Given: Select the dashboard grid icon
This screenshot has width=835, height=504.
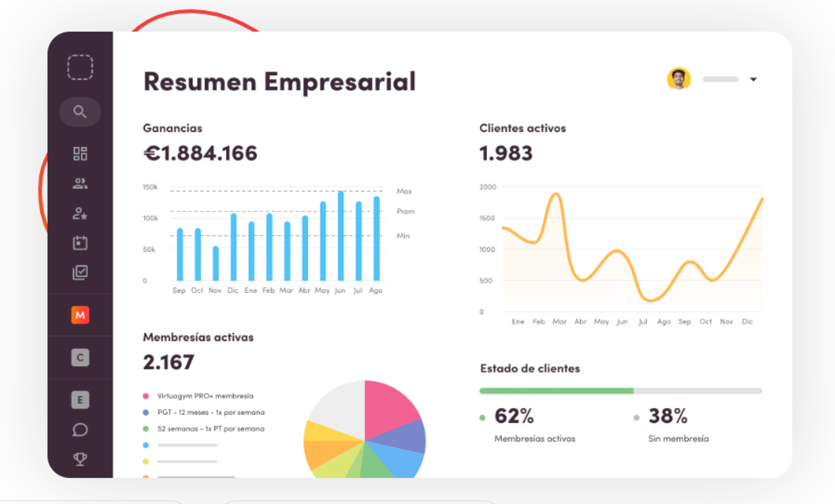Looking at the screenshot, I should coord(80,153).
